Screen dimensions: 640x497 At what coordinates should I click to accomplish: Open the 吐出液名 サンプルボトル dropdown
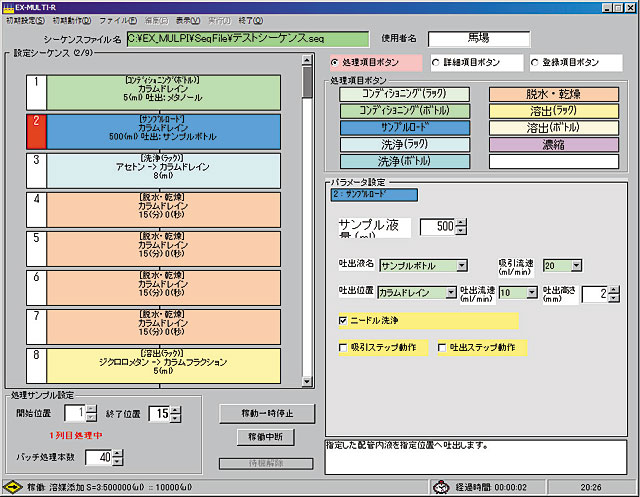(x=462, y=266)
